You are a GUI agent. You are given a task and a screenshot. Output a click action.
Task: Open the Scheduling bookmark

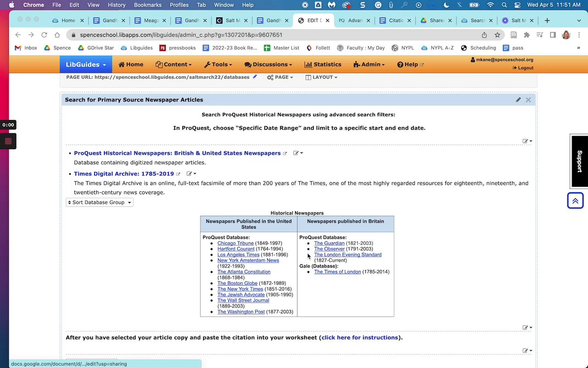coord(478,48)
